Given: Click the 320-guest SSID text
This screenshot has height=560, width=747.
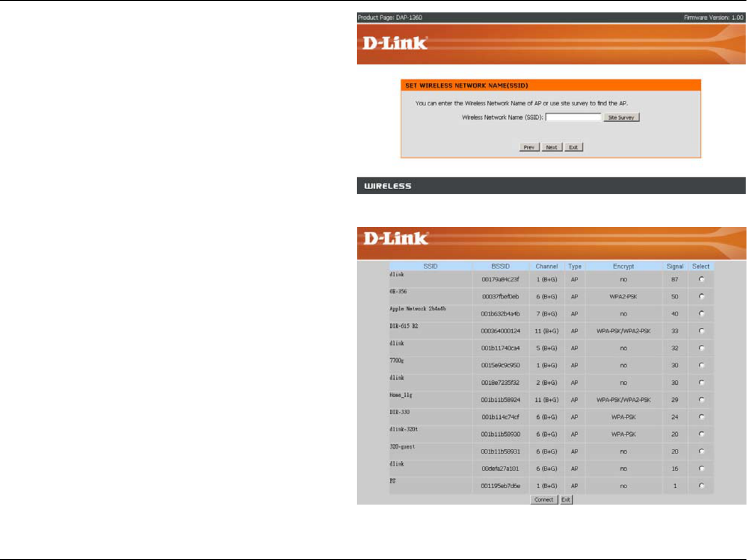Looking at the screenshot, I should (402, 447).
